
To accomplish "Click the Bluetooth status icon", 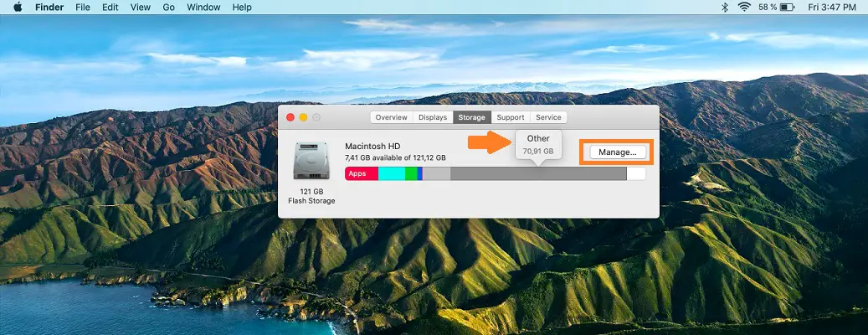I will [x=725, y=8].
